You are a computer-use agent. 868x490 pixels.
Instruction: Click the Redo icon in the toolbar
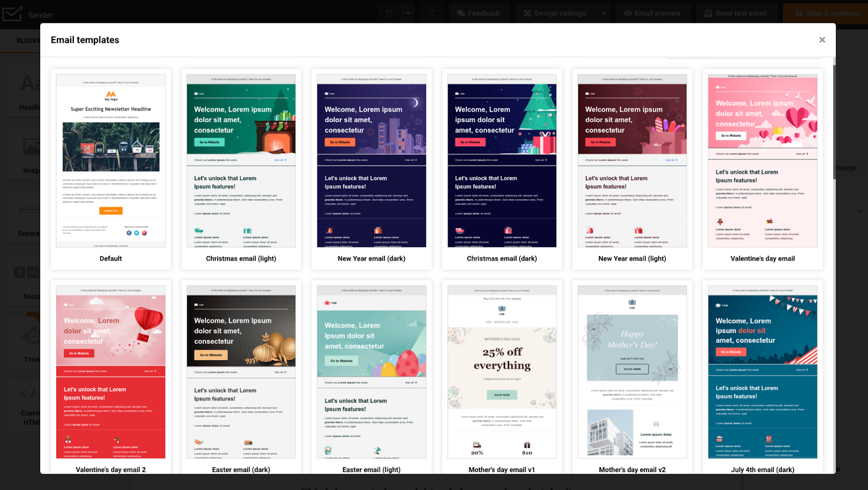(x=432, y=13)
